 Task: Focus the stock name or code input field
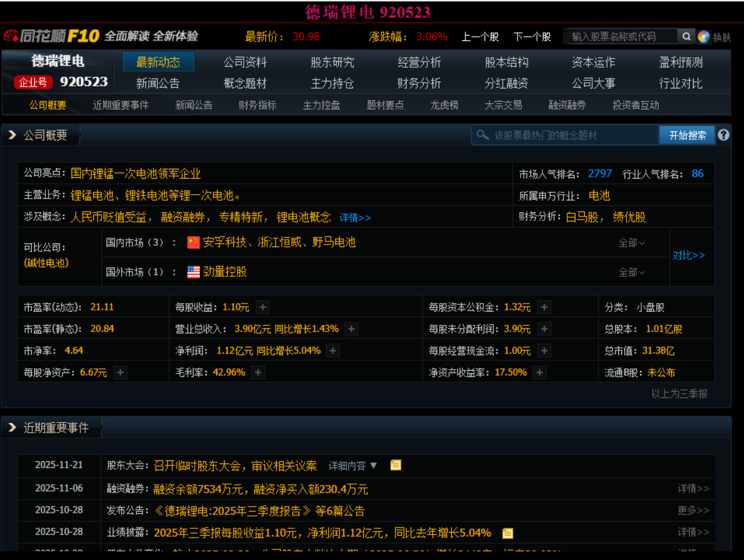click(623, 37)
